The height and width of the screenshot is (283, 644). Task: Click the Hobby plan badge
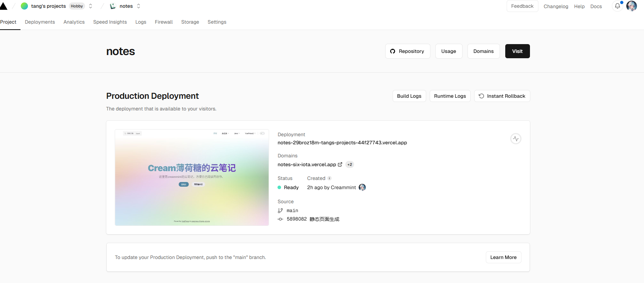77,6
